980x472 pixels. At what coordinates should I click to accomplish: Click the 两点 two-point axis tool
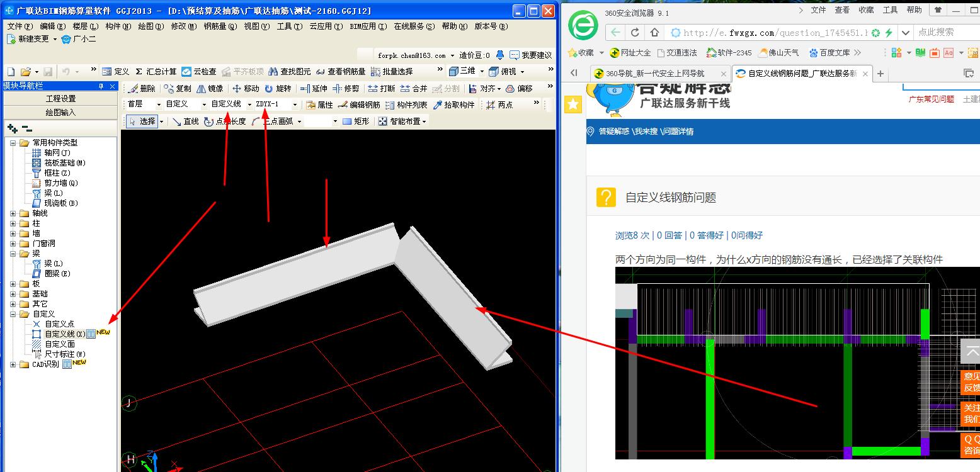500,105
